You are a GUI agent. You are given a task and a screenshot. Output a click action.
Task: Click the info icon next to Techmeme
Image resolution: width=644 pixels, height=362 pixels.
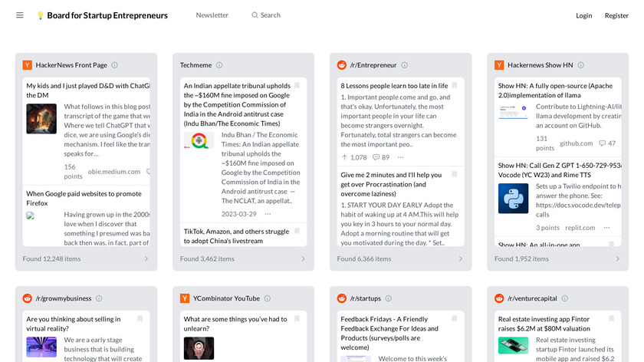219,65
